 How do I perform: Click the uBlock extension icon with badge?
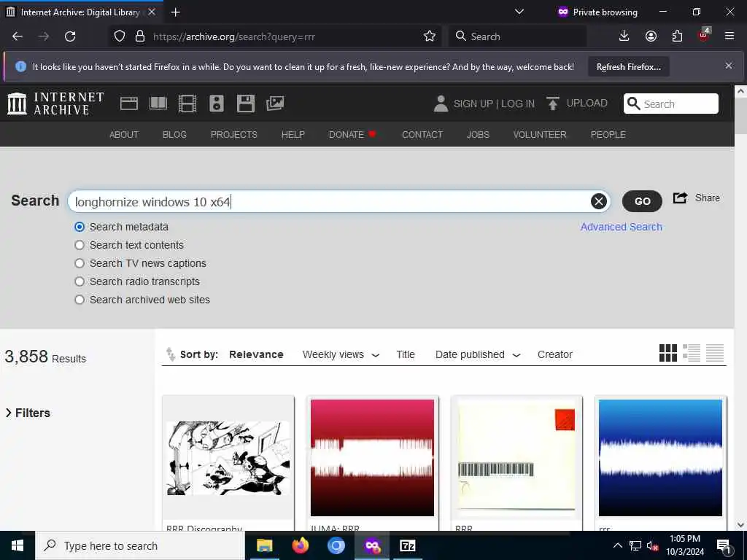[704, 35]
